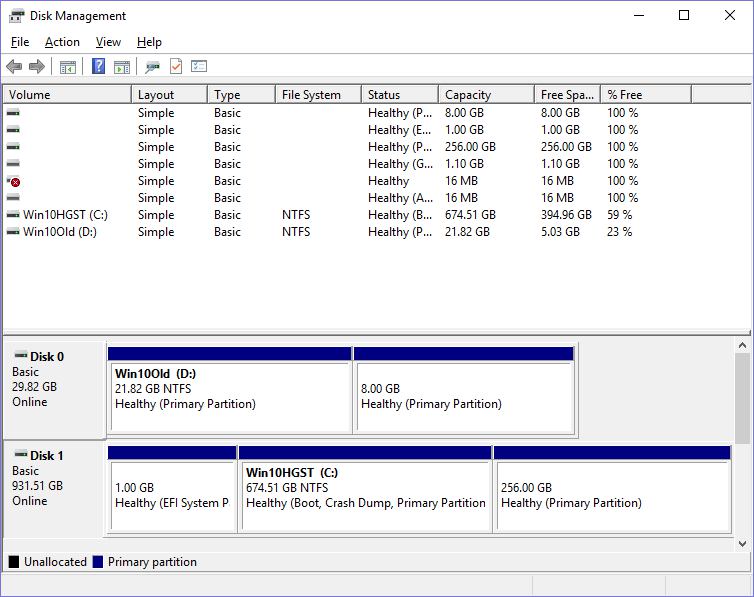
Task: Click the 29.82 GB Disk 0 size text
Action: (x=35, y=387)
